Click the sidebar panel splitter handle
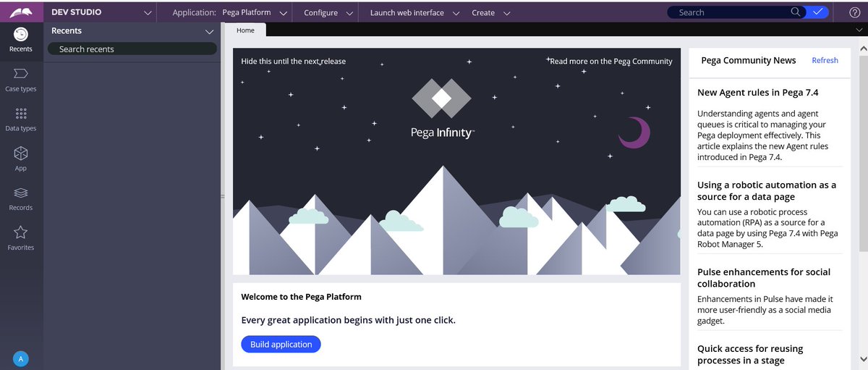 pos(223,196)
